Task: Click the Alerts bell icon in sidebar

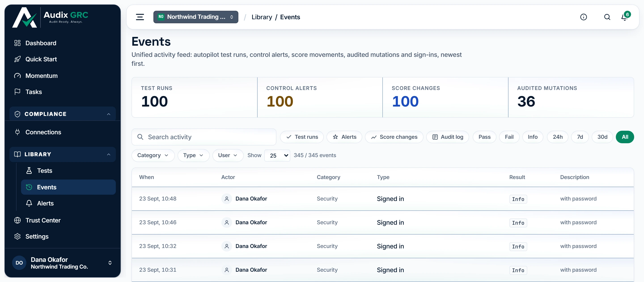Action: [x=29, y=203]
